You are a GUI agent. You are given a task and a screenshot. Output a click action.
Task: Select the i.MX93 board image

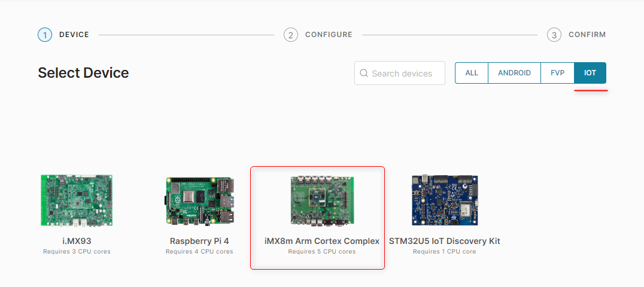[x=77, y=200]
